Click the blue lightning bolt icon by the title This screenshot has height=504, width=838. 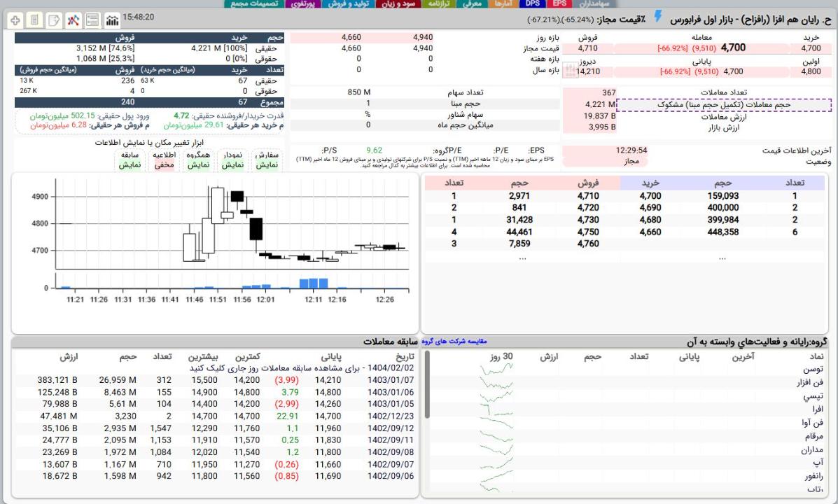[657, 17]
